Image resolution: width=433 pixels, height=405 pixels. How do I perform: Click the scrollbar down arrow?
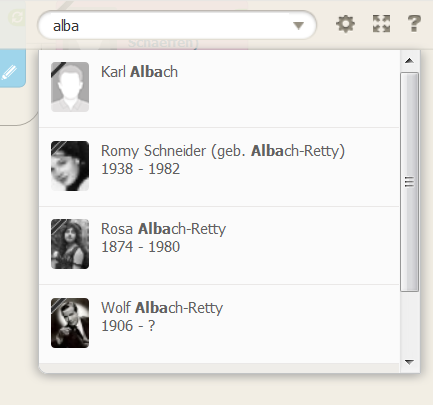[409, 362]
